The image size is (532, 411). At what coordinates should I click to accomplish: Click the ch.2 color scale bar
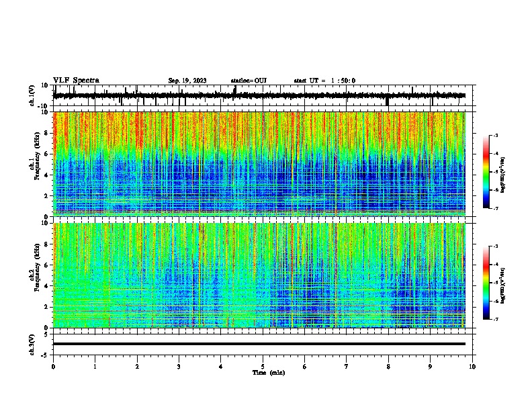(486, 283)
